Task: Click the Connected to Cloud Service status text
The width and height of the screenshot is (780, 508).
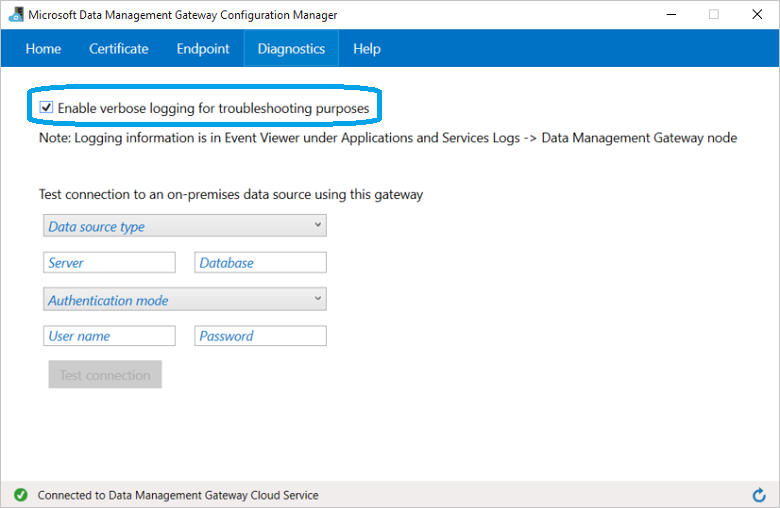Action: (x=178, y=495)
